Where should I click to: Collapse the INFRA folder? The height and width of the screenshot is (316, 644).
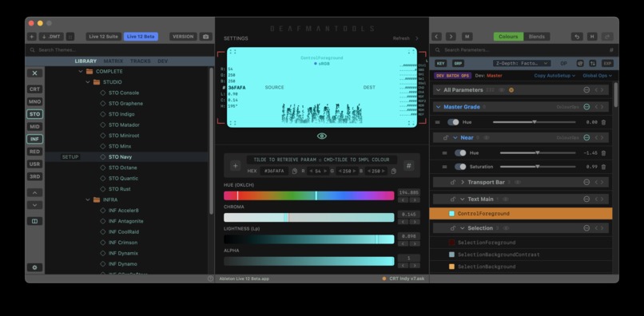click(x=88, y=199)
